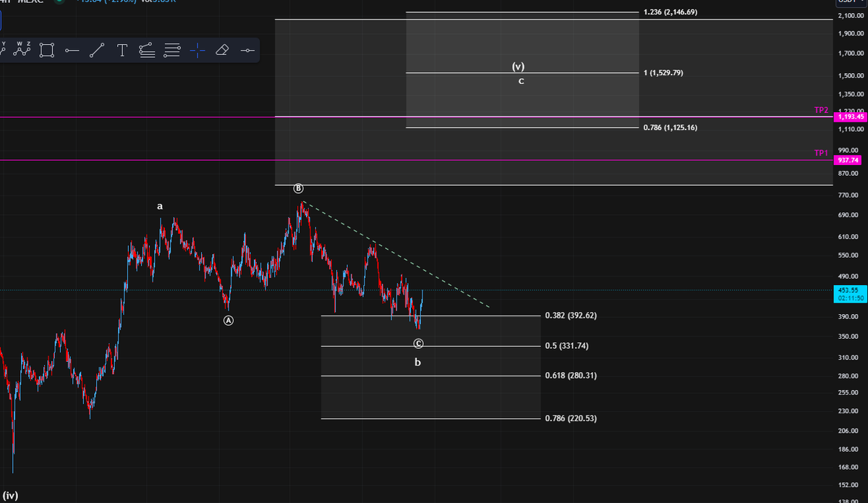The height and width of the screenshot is (503, 868).
Task: Select the (v) wave label
Action: (x=518, y=67)
